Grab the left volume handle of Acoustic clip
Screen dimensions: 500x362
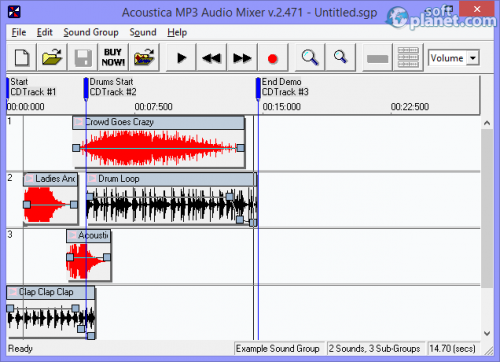tap(70, 257)
